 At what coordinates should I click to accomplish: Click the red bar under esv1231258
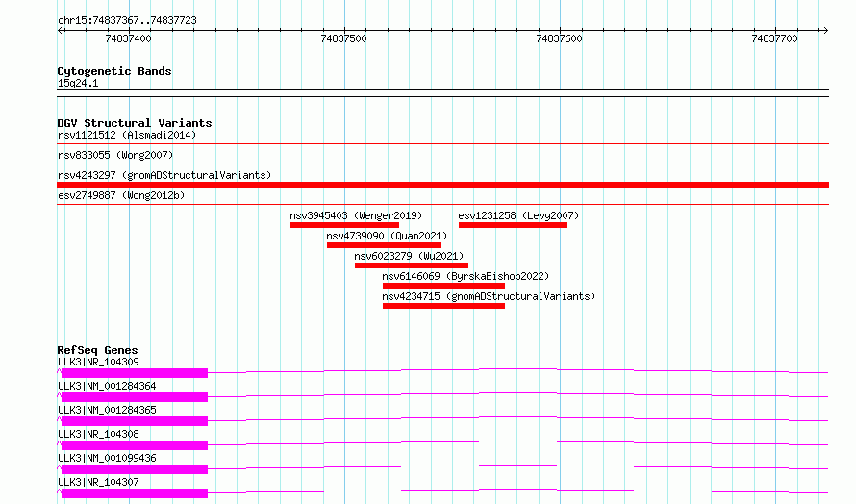513,225
